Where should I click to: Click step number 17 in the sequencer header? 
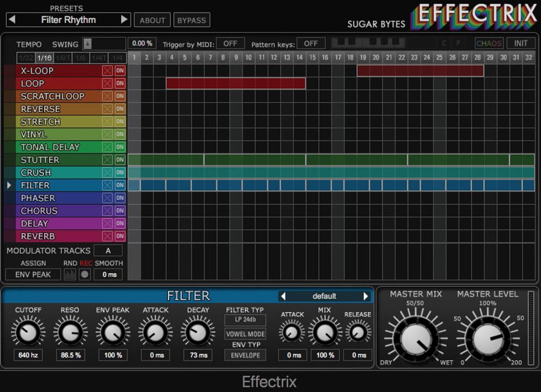[x=338, y=57]
